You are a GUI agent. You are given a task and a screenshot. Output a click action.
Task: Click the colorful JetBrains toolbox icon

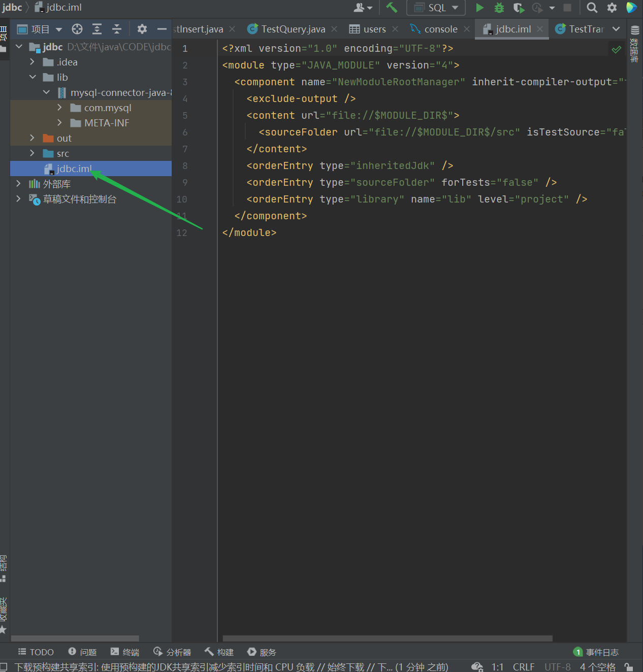tap(631, 8)
